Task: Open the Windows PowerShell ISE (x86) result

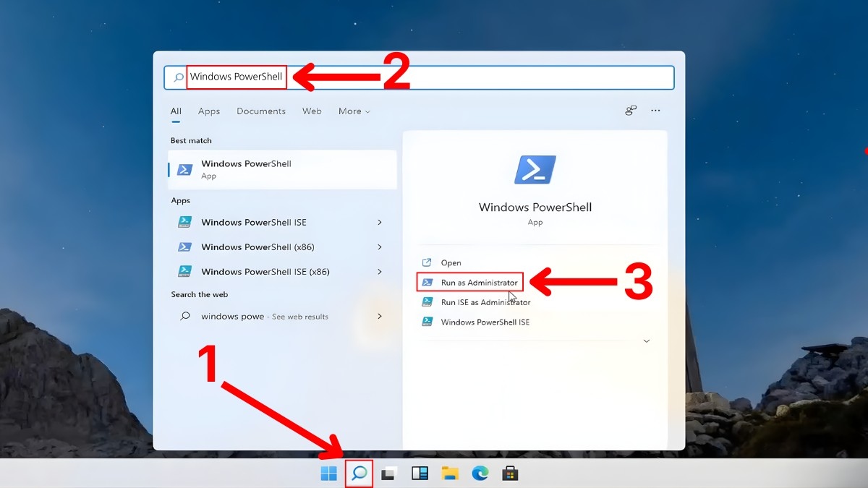Action: [282, 271]
